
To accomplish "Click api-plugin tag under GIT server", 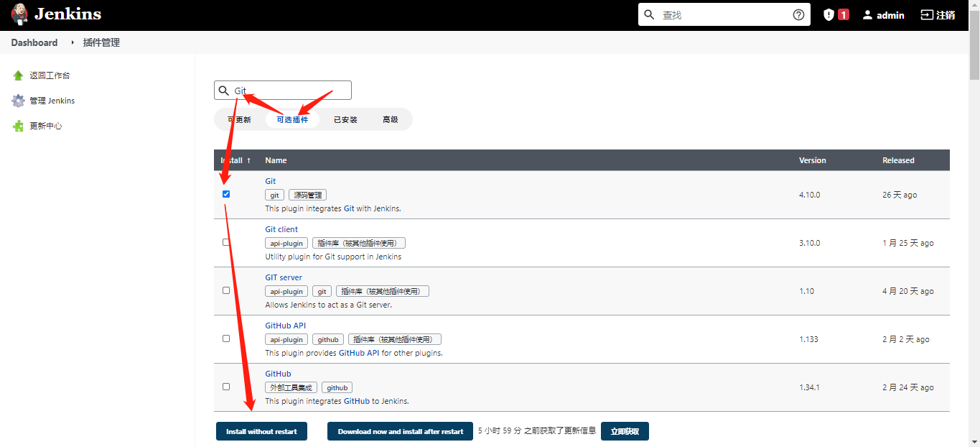I will click(286, 291).
